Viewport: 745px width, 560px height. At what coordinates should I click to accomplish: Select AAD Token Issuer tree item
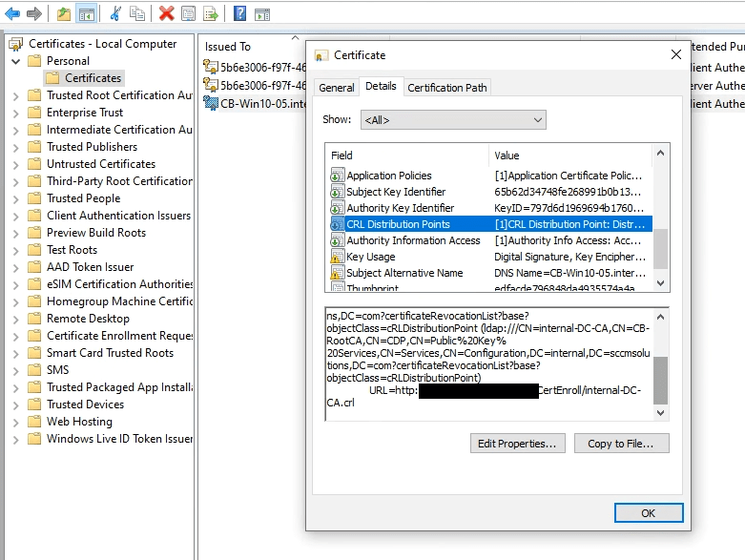90,267
